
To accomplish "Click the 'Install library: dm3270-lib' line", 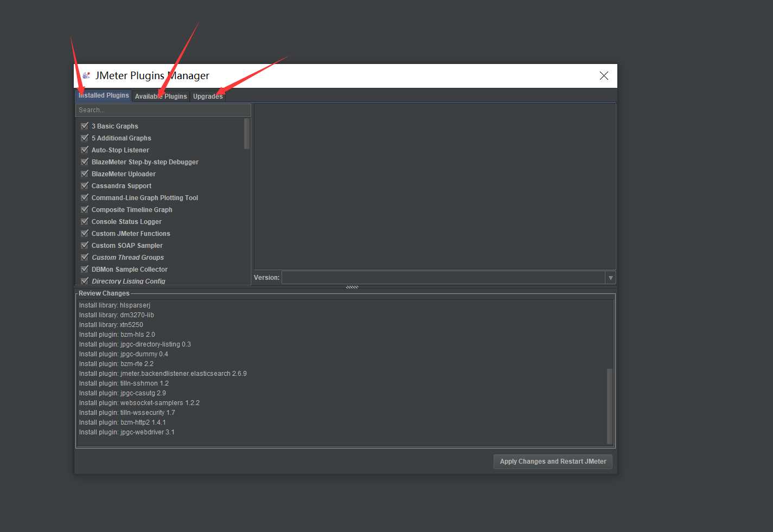I will point(117,315).
